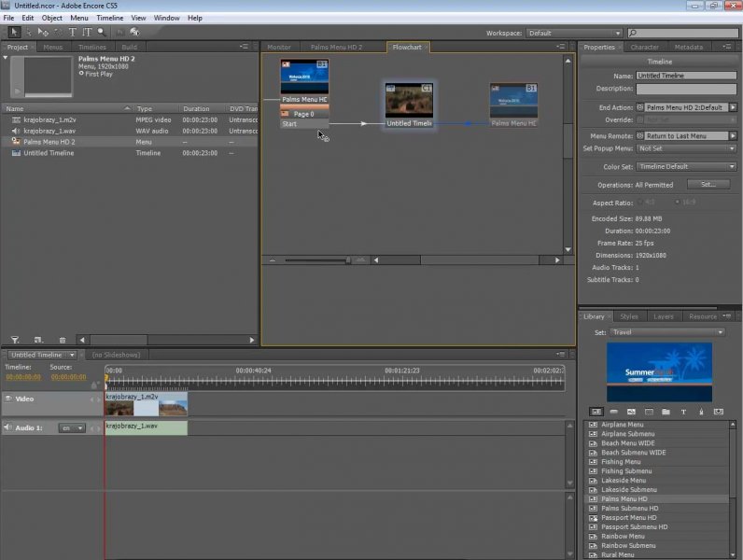
Task: Click the Description input field
Action: (685, 89)
